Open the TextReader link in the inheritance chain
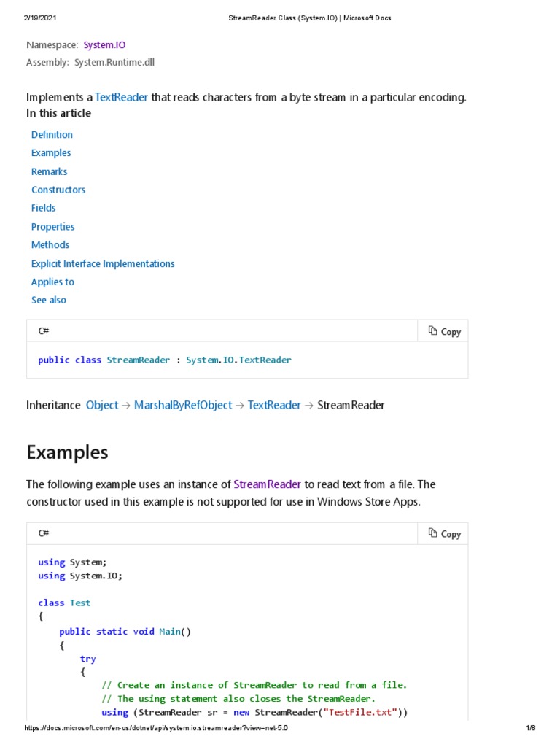The image size is (560, 747). coord(274,405)
